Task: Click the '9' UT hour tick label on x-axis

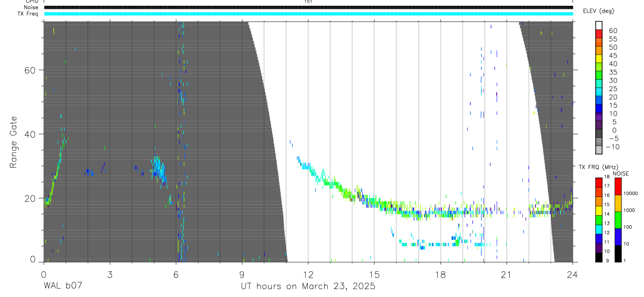Action: pyautogui.click(x=242, y=274)
